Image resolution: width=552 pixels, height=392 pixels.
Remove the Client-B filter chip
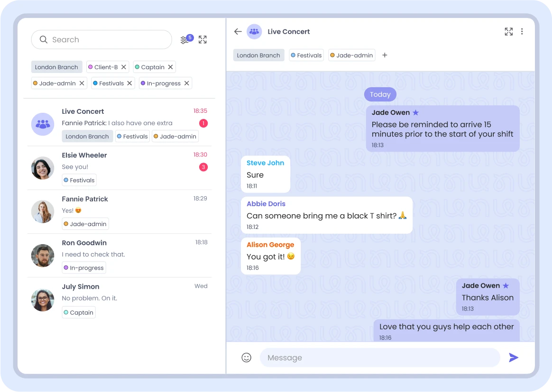pos(123,67)
